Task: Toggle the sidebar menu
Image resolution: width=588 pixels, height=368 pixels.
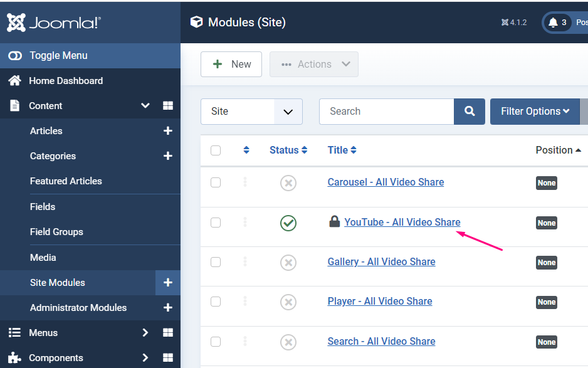Action: pos(90,56)
